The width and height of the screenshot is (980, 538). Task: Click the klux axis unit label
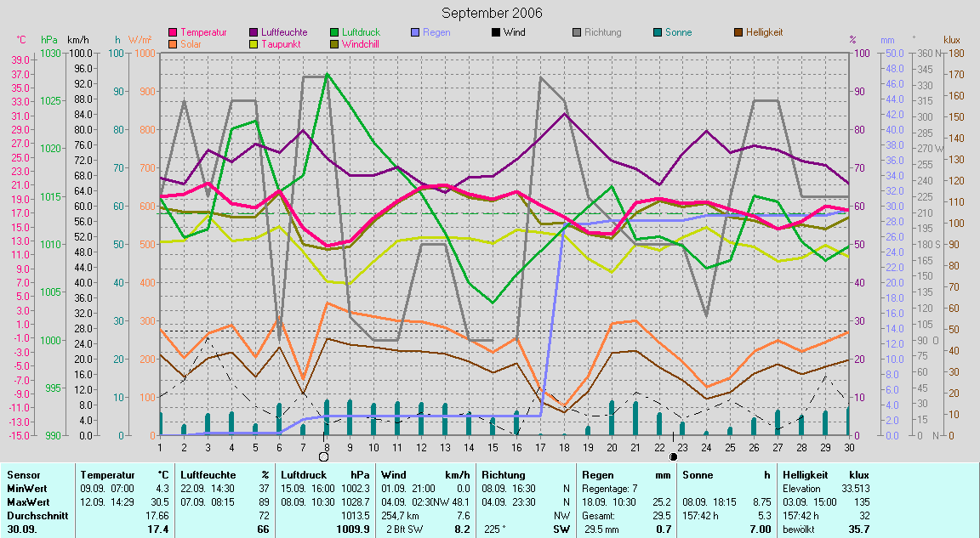(952, 40)
